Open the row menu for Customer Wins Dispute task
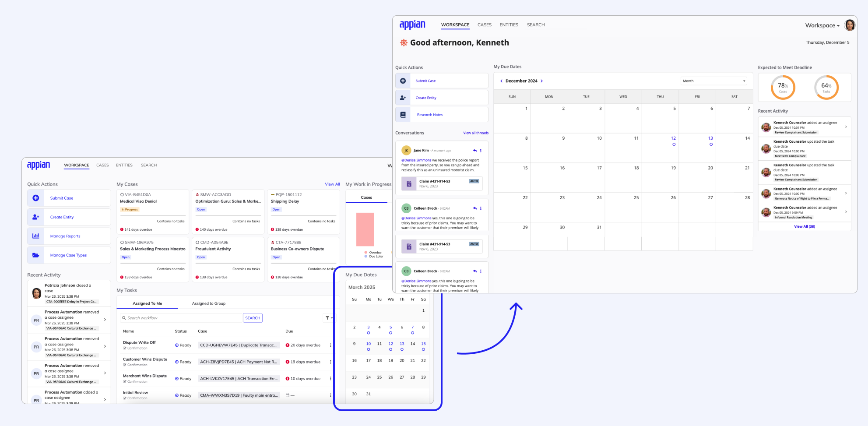This screenshot has width=868, height=426. (330, 362)
